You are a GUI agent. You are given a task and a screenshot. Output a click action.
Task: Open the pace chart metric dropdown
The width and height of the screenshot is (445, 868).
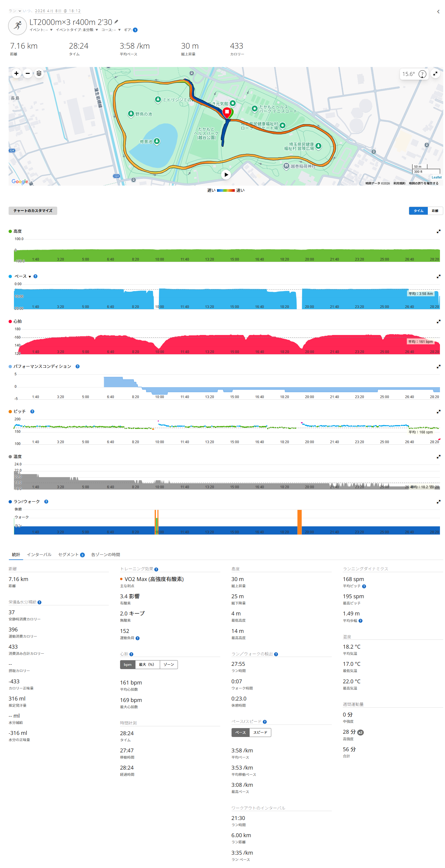[x=30, y=277]
